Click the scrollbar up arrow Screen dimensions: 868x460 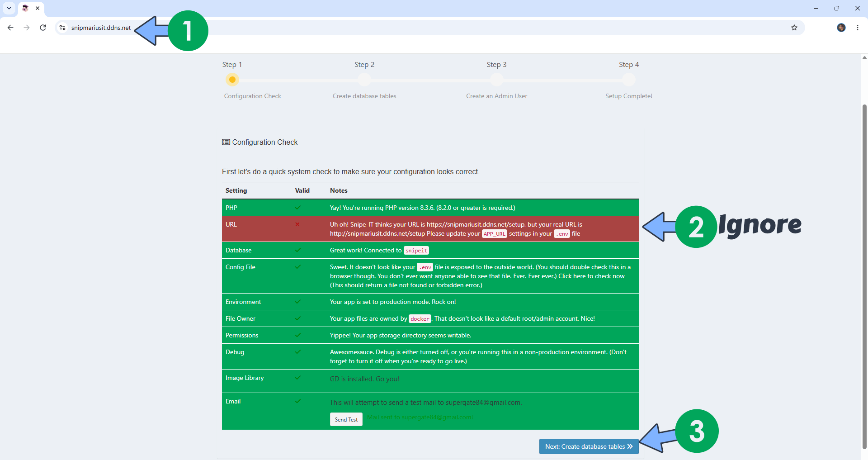(x=864, y=58)
